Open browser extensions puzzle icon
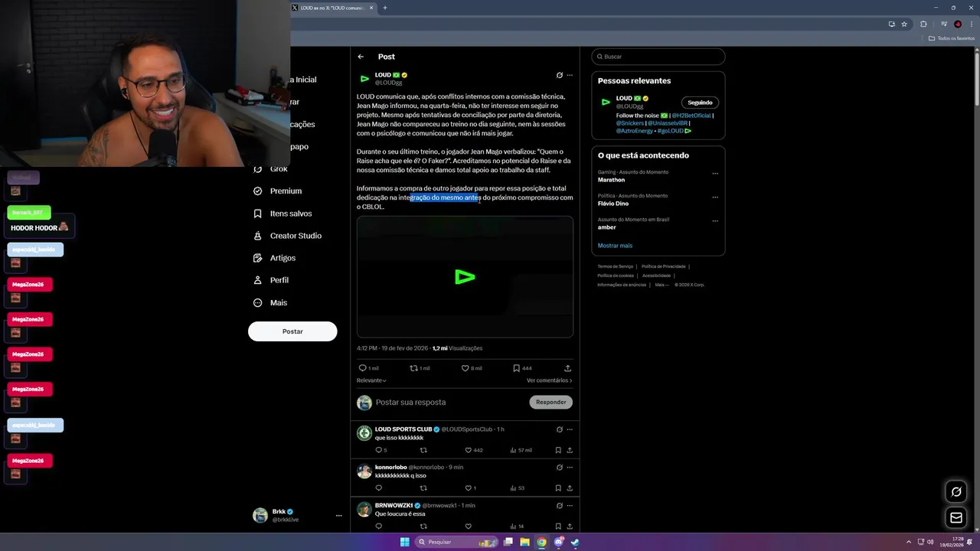 pos(924,24)
